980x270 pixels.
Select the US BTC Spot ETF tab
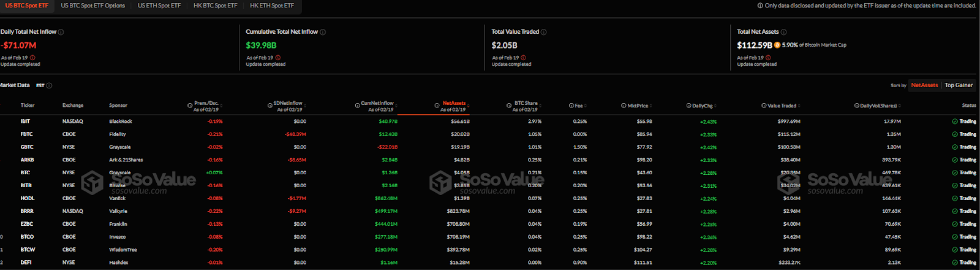[x=27, y=6]
